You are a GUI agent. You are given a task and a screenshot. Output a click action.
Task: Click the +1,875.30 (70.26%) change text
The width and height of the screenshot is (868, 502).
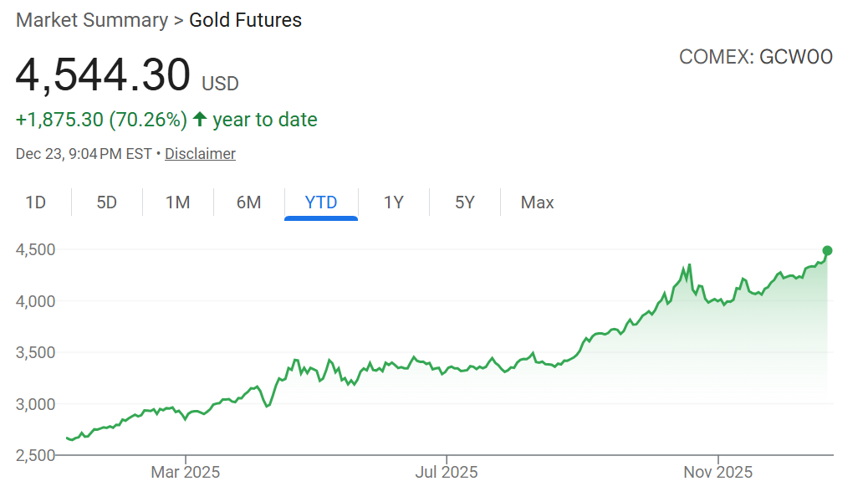101,120
